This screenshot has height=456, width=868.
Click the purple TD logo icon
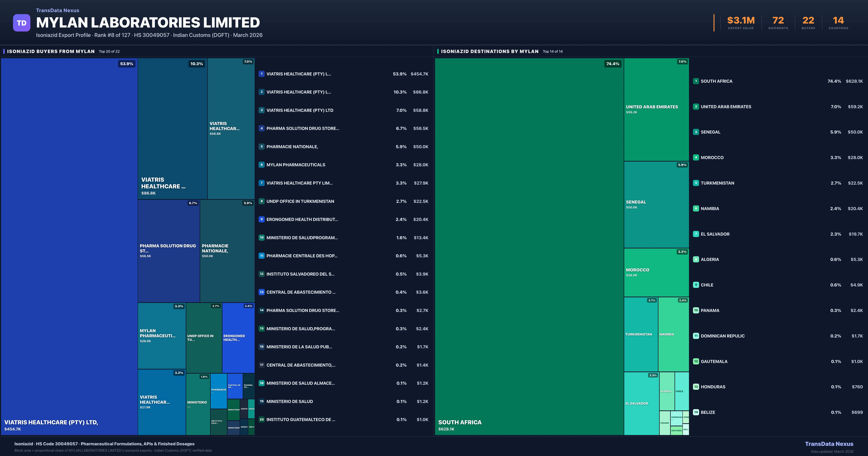22,23
